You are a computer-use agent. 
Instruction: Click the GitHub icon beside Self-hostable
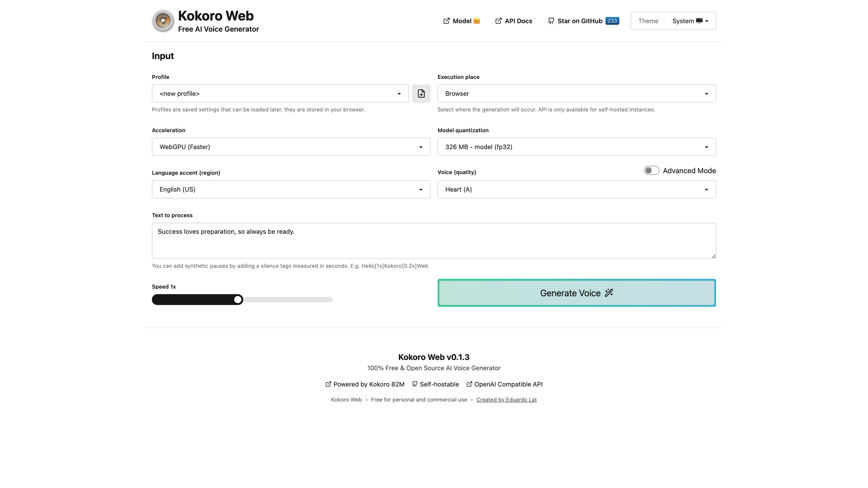(x=414, y=384)
